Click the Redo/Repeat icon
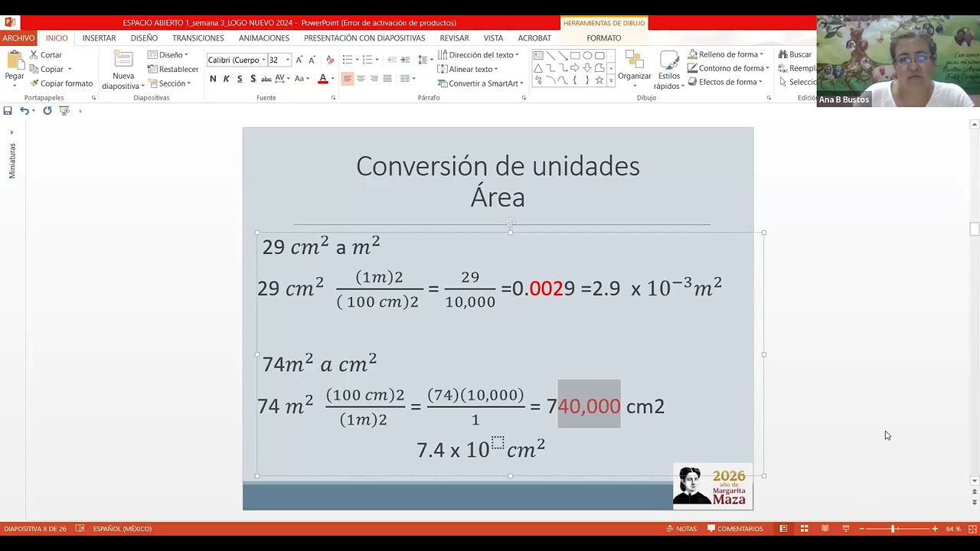980x551 pixels. coord(47,111)
